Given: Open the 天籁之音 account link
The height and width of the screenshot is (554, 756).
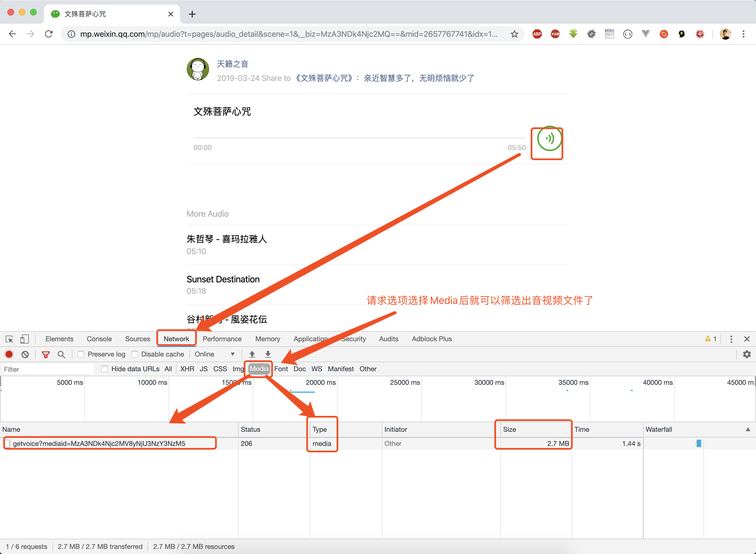Looking at the screenshot, I should click(x=233, y=64).
